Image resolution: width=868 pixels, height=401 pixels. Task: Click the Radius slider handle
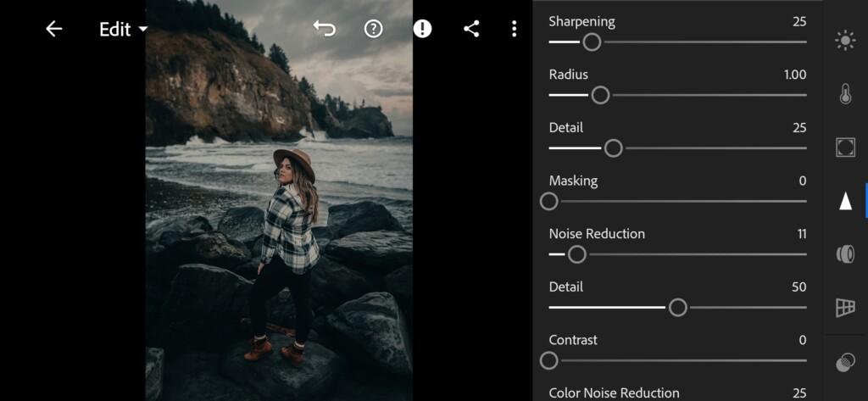[600, 95]
